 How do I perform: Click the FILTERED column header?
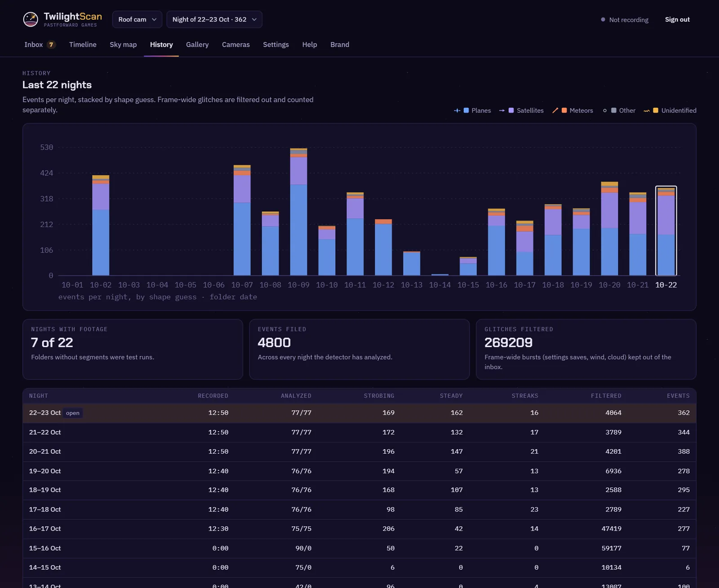[606, 396]
